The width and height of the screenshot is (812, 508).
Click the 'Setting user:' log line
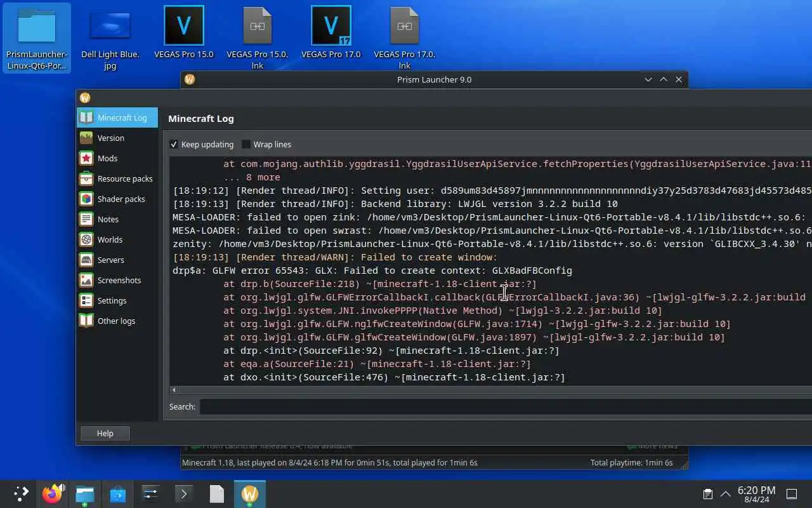[x=492, y=190]
